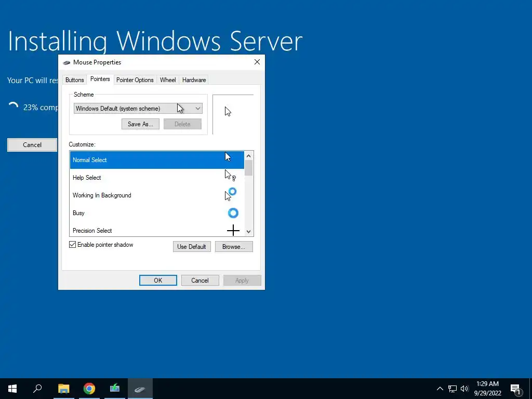The image size is (532, 399).
Task: Click the mouse icon in the dialog title bar
Action: point(66,62)
